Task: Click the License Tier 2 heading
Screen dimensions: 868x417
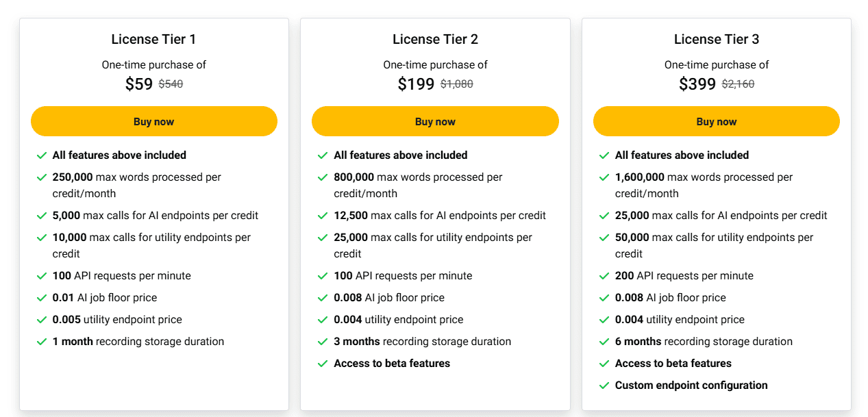Action: [x=435, y=39]
